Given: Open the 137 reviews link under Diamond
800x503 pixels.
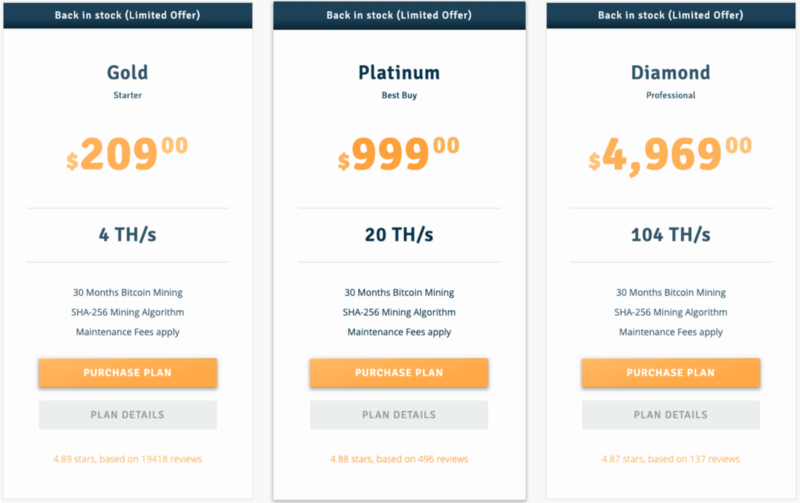Looking at the screenshot, I should click(671, 459).
